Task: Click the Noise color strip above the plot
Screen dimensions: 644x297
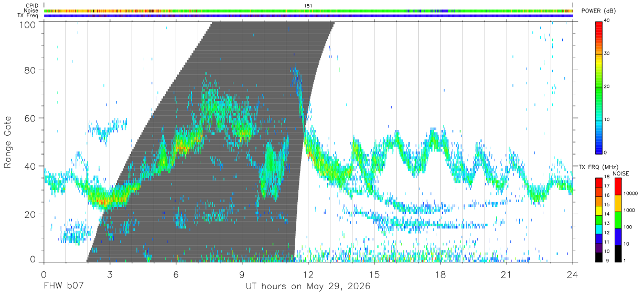Action: click(x=308, y=10)
